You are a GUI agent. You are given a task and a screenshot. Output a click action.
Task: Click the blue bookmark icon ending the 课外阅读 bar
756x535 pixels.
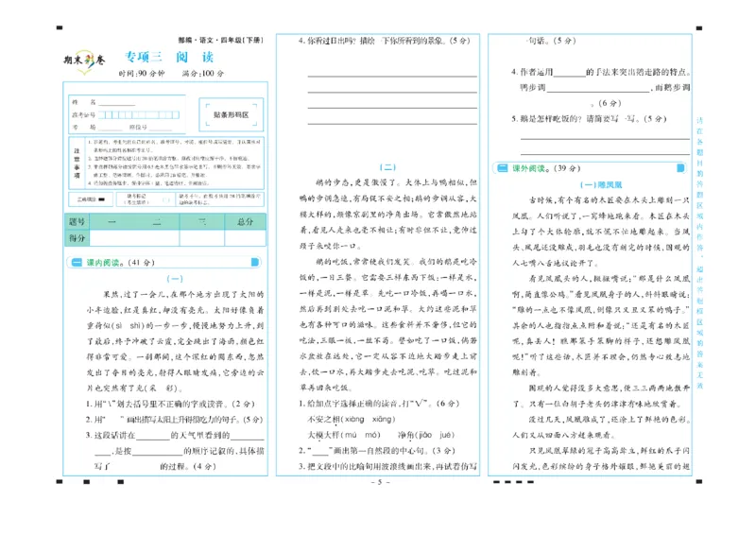680,168
